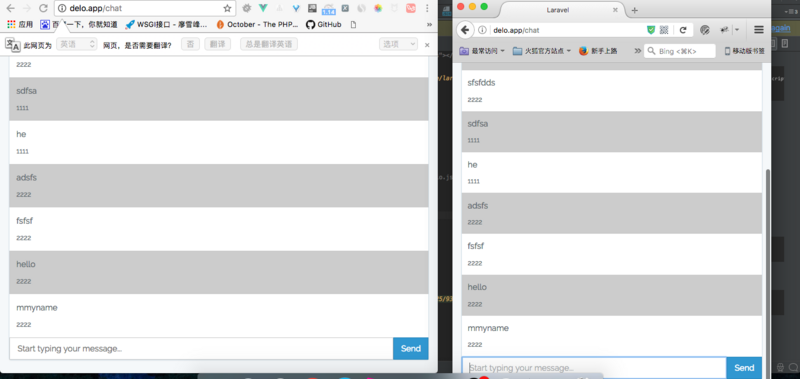Open the October - The PHP bookmark
The width and height of the screenshot is (800, 379).
[x=257, y=24]
